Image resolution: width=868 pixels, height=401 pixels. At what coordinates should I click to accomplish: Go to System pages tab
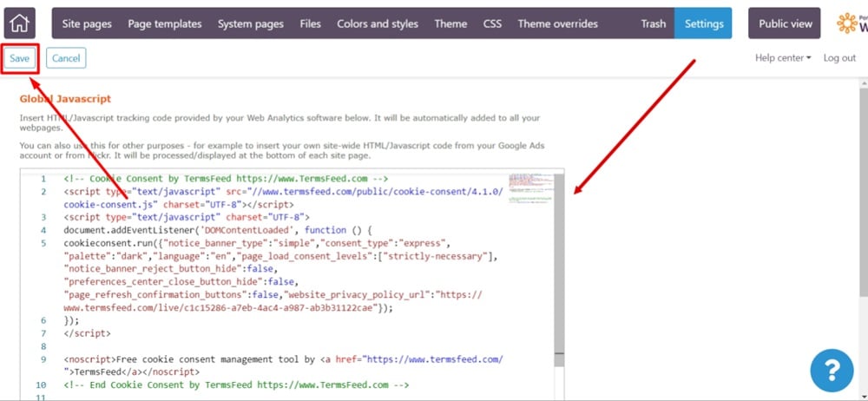pyautogui.click(x=250, y=23)
